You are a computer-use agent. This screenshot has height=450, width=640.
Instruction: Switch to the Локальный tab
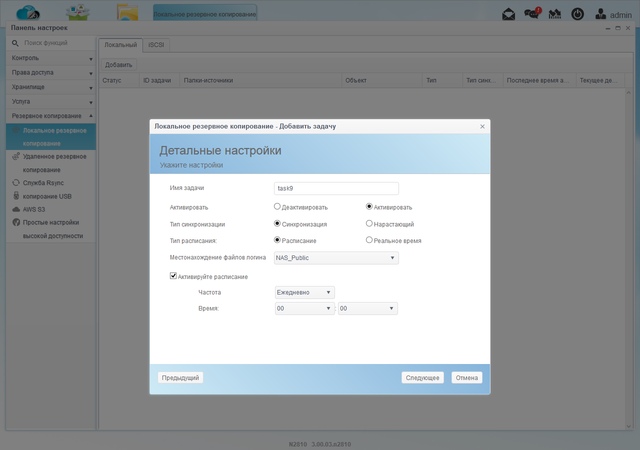tap(120, 45)
